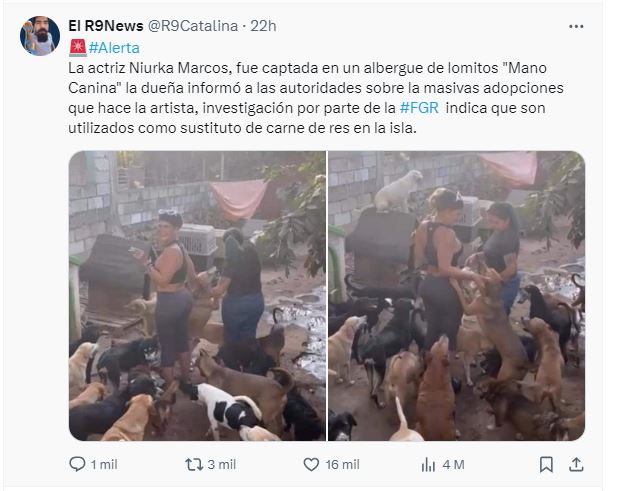Open the @R9Catalina handle
Viewport: 619px width, 491px height.
[x=193, y=26]
